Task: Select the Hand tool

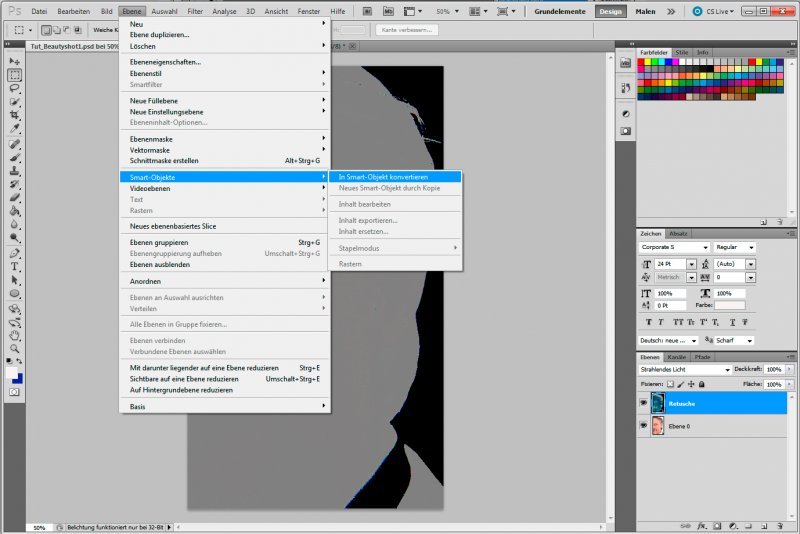Action: pyautogui.click(x=14, y=336)
